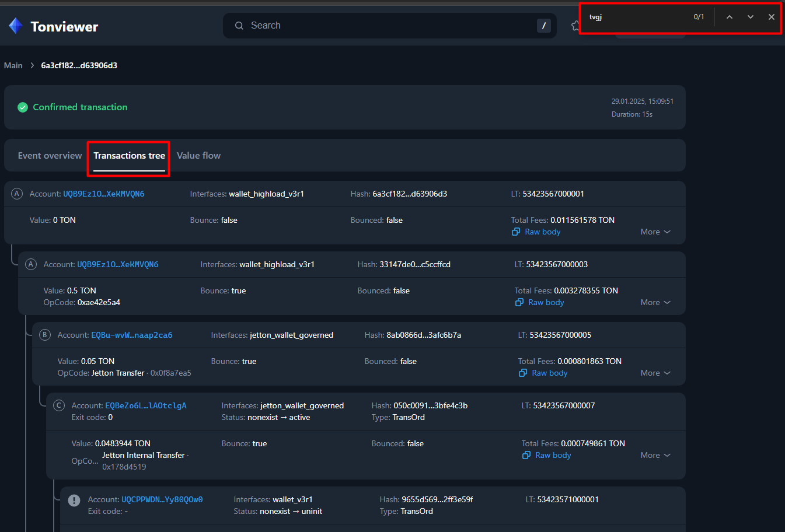Close the browser find bar
785x532 pixels.
coord(772,17)
